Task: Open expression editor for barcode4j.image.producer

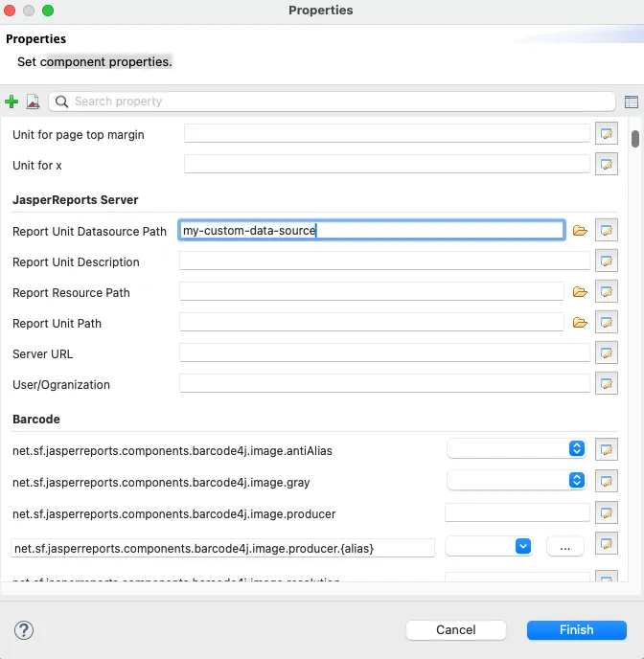Action: coord(607,513)
